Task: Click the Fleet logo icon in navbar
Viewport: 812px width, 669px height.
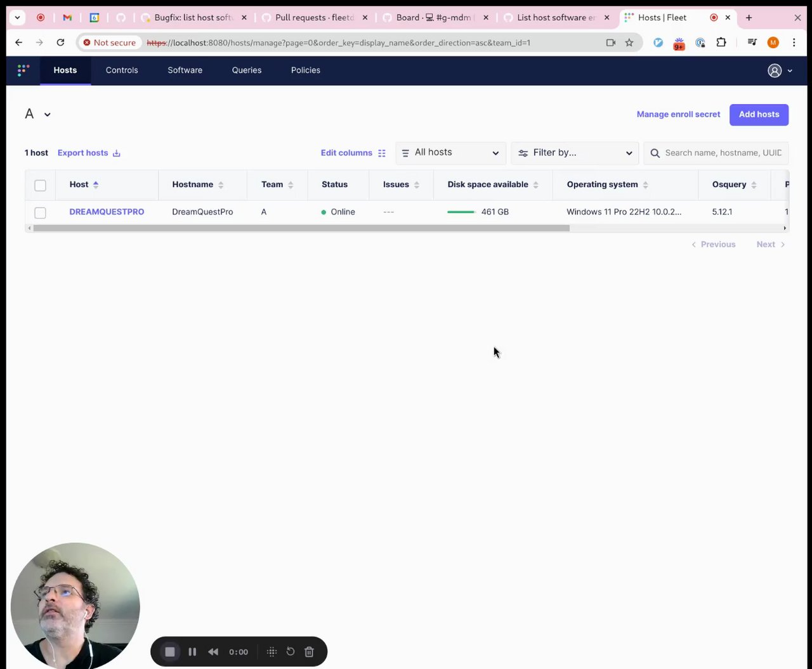Action: [23, 70]
